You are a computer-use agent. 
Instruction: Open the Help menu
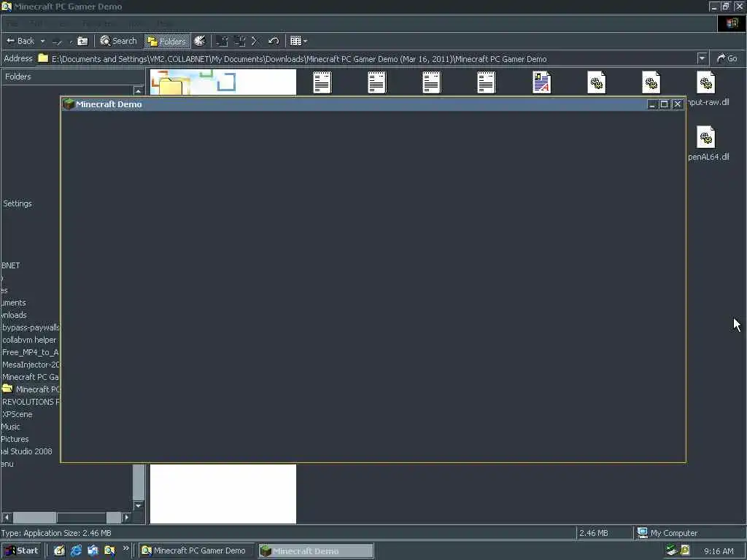(x=164, y=23)
